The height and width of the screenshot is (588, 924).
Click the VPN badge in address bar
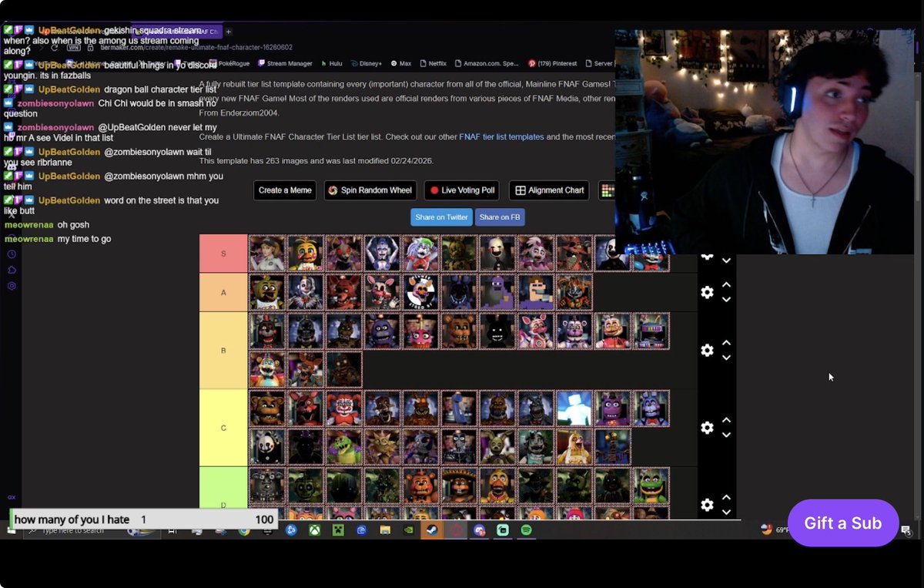coord(75,47)
